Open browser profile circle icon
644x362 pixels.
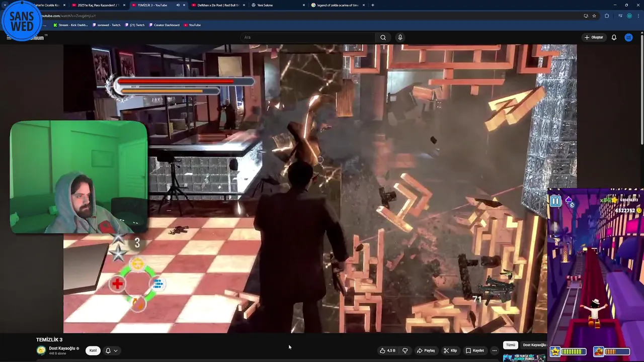tap(629, 16)
